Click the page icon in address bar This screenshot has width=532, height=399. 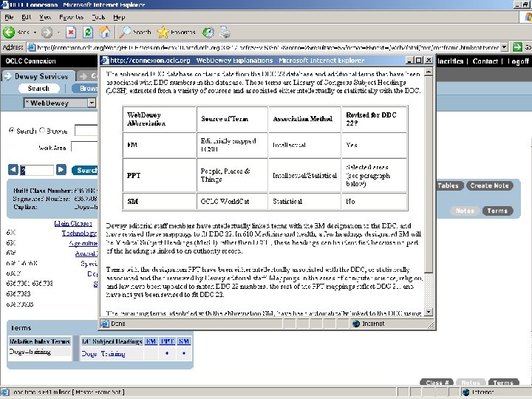click(31, 47)
